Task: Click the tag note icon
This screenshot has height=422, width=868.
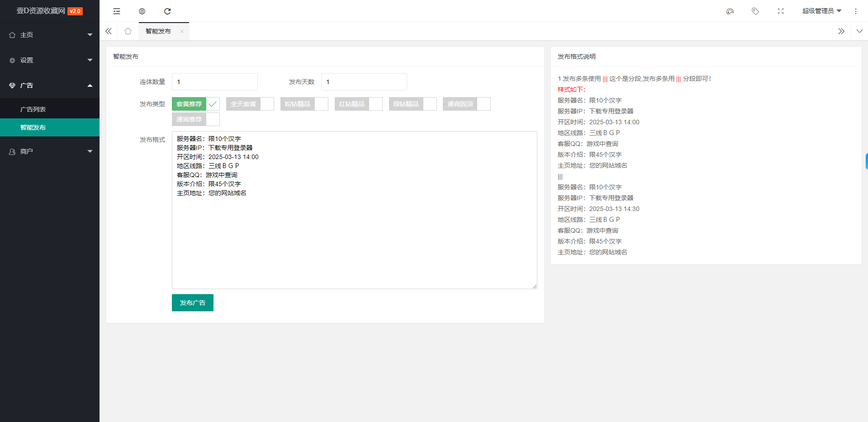Action: click(x=755, y=11)
